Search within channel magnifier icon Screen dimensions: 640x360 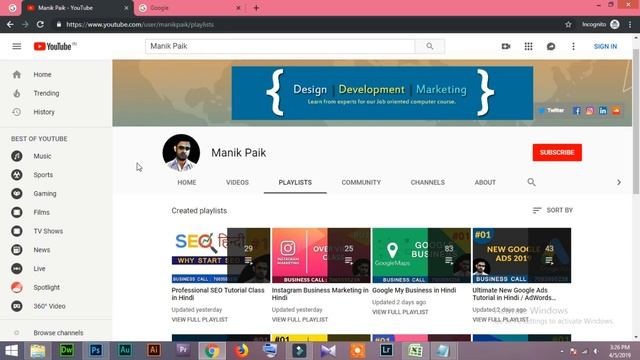(x=531, y=182)
